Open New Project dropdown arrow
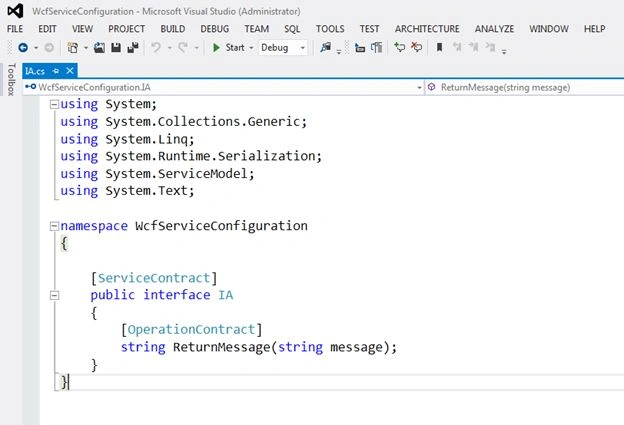 [x=86, y=48]
